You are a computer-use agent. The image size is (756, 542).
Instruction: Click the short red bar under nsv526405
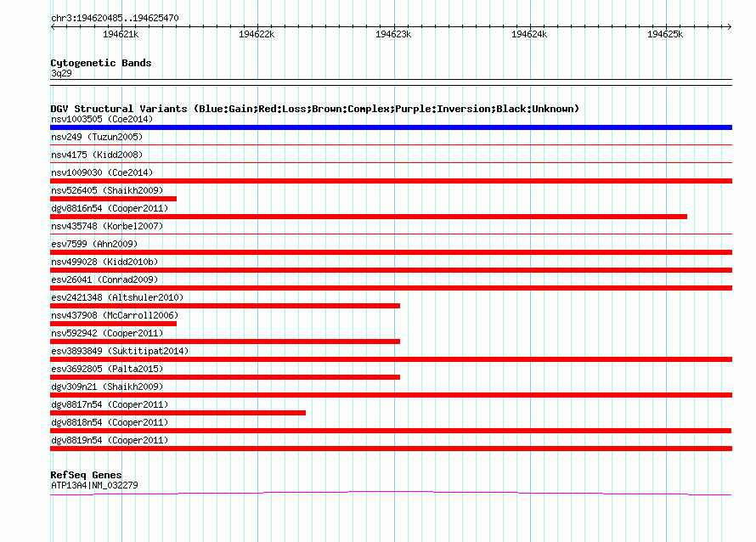coord(113,199)
